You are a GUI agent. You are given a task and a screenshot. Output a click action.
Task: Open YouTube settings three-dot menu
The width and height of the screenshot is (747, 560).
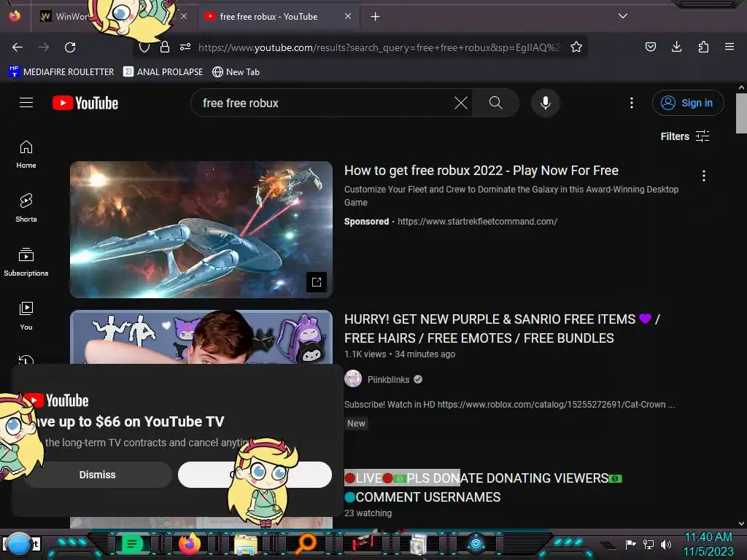tap(632, 103)
